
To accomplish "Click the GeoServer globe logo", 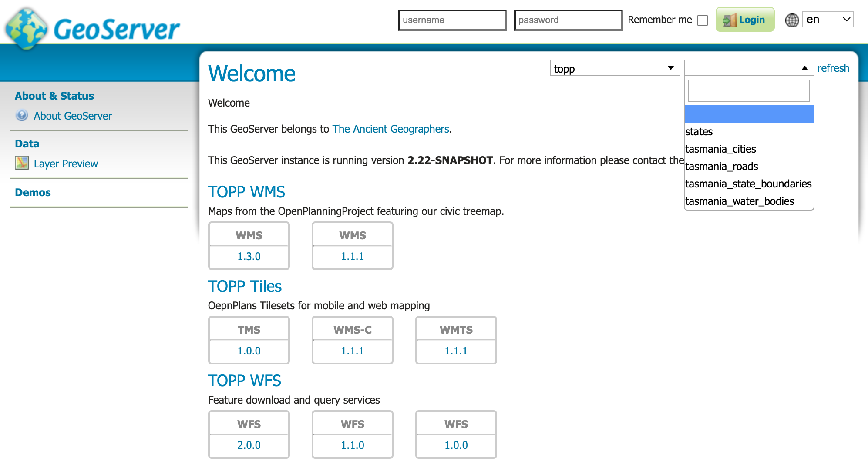I will tap(26, 29).
